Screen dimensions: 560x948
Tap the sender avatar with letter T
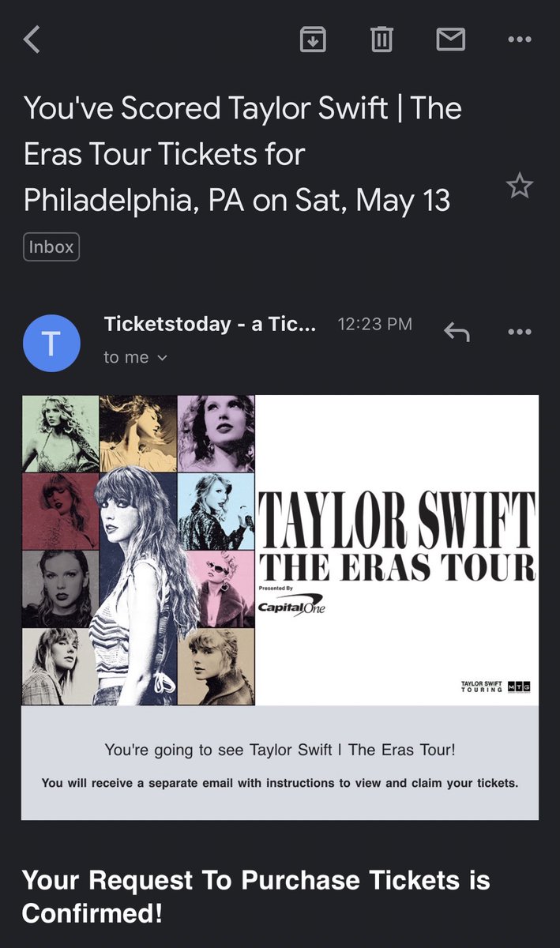[51, 343]
